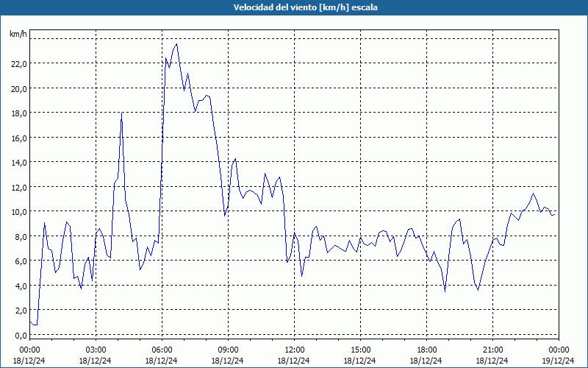Select the '14,0' y-axis tick label

[x=19, y=163]
